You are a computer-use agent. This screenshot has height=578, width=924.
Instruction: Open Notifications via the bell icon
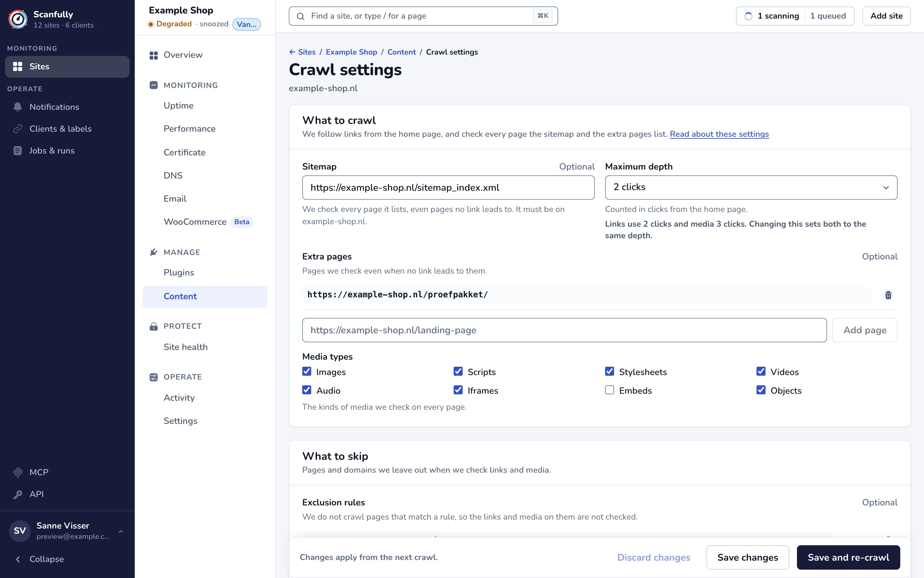point(18,107)
